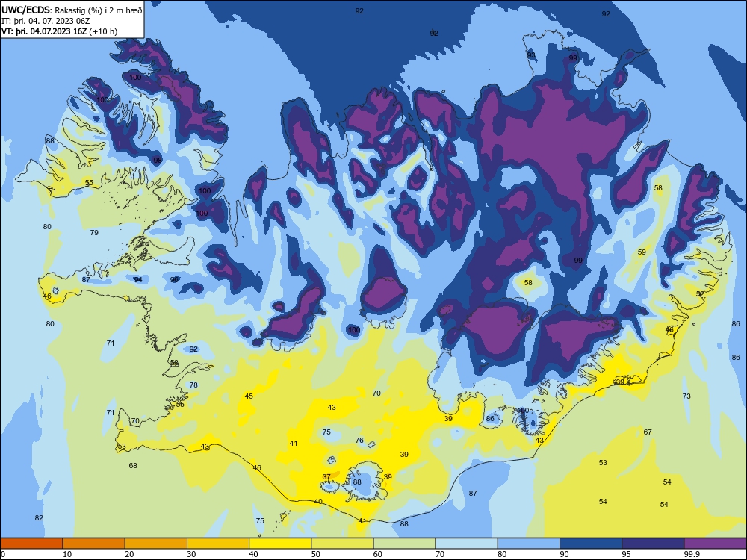Click the '60' tick label on the legend
The width and height of the screenshot is (747, 560).
pos(378,554)
